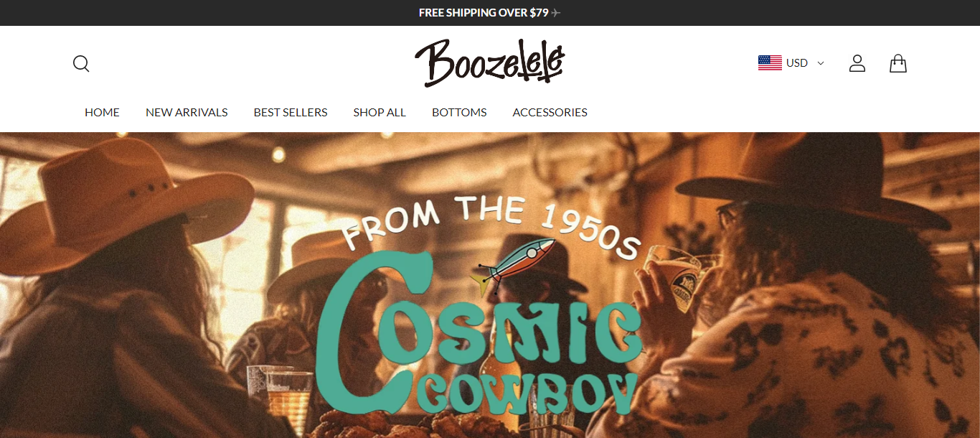Screen dimensions: 980x438
Task: Open the USD currency selector
Action: click(x=791, y=63)
